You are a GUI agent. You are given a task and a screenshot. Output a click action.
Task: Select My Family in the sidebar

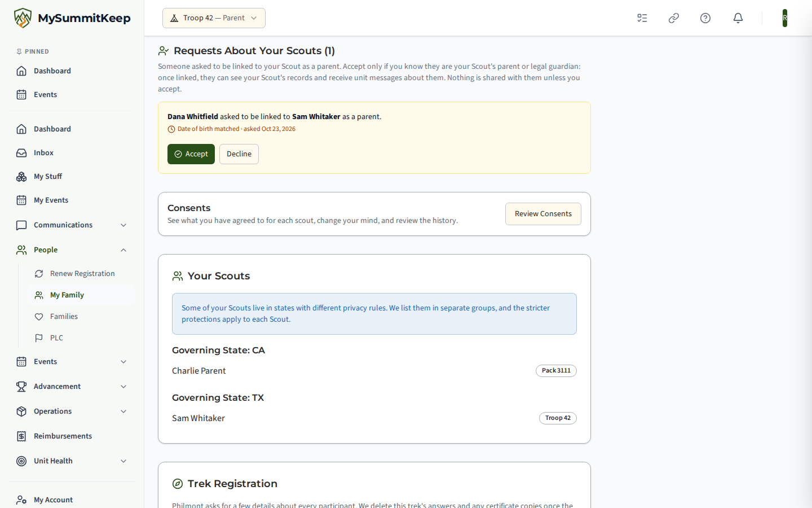click(x=81, y=295)
